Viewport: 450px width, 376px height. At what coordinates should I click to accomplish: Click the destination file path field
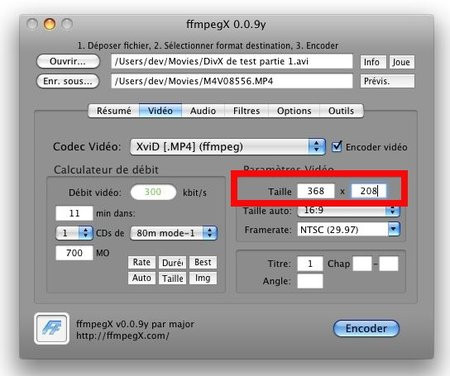(232, 81)
